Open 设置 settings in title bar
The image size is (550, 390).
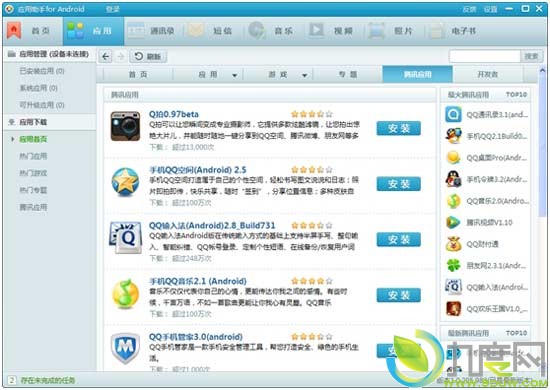coord(490,9)
